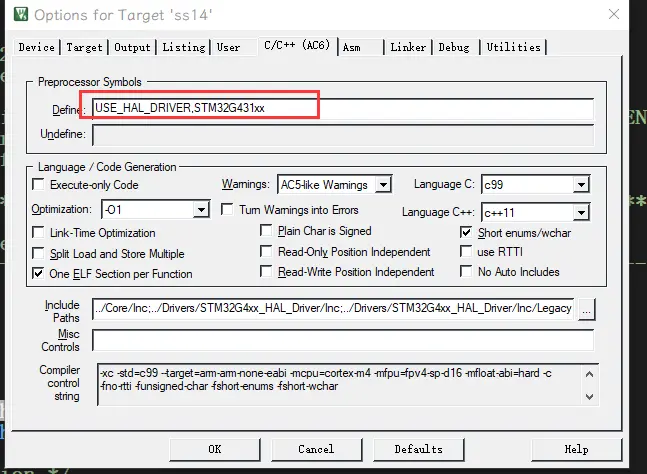Toggle Turn Warnings into Errors
Viewport: 647px width, 474px height.
(x=227, y=210)
